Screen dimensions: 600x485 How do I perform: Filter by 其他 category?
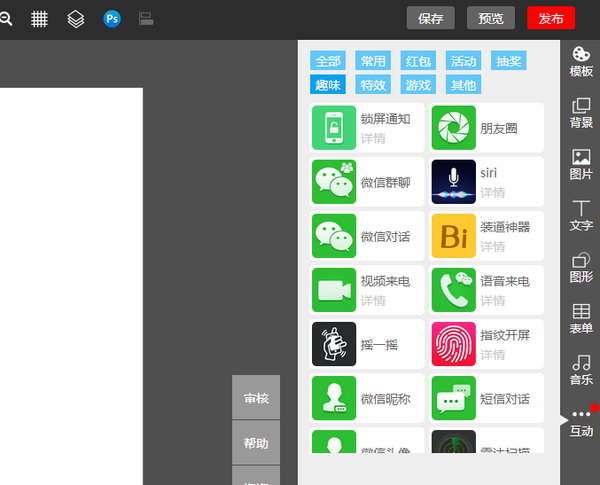coord(463,84)
